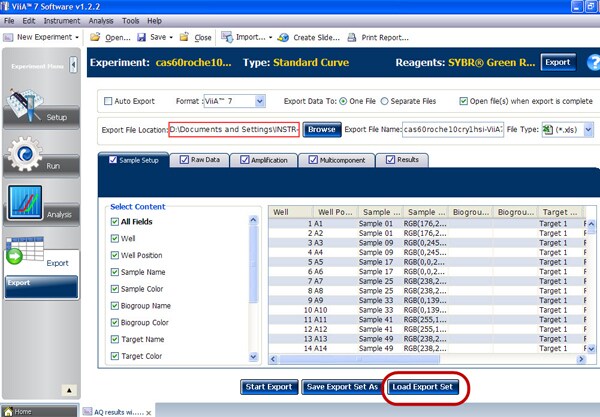Switch to the AQ results tab

click(x=115, y=412)
